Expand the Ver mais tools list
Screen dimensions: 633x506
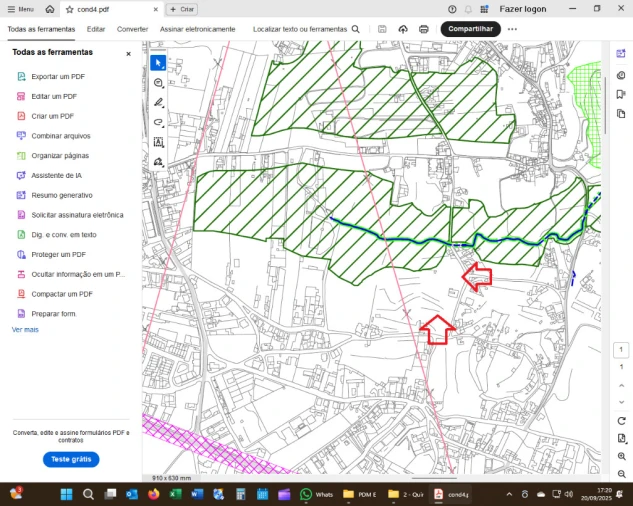(x=25, y=329)
